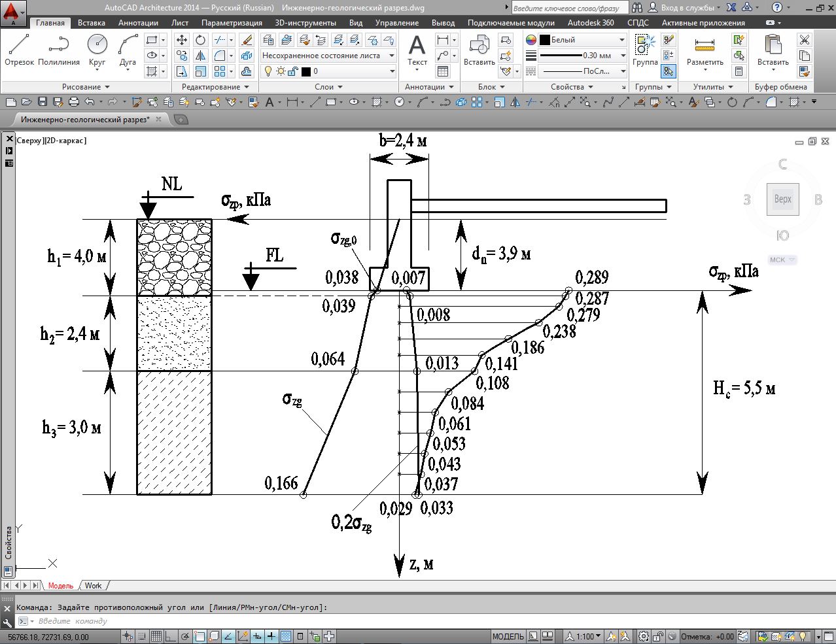Viewport: 836px width, 644px height.
Task: Toggle the layer lightbulb on/off icon
Action: pyautogui.click(x=268, y=71)
